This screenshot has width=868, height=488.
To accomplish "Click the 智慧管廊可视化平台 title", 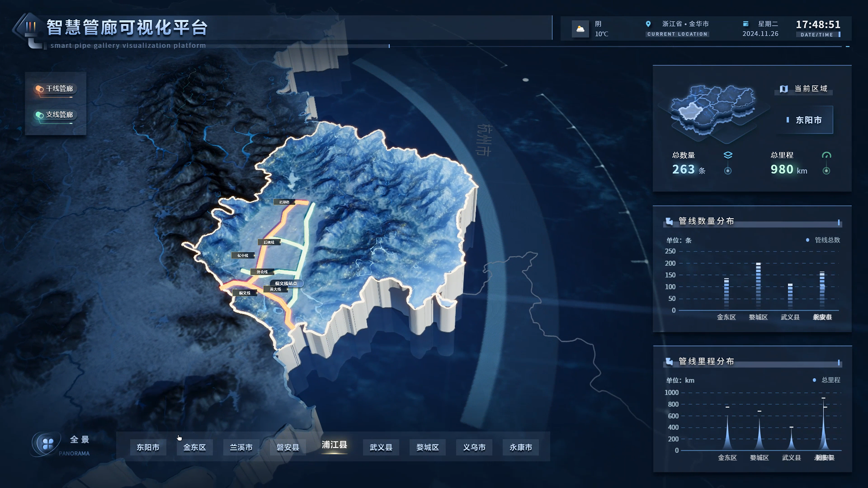I will point(127,28).
